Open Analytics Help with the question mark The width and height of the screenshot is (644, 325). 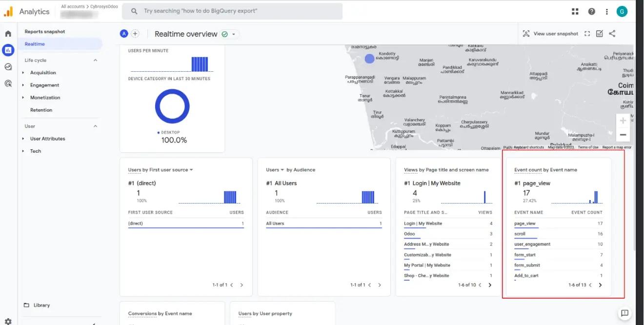click(x=591, y=11)
